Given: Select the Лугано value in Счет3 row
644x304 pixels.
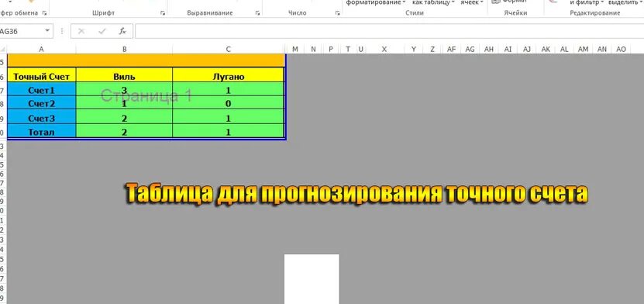Looking at the screenshot, I should (229, 116).
